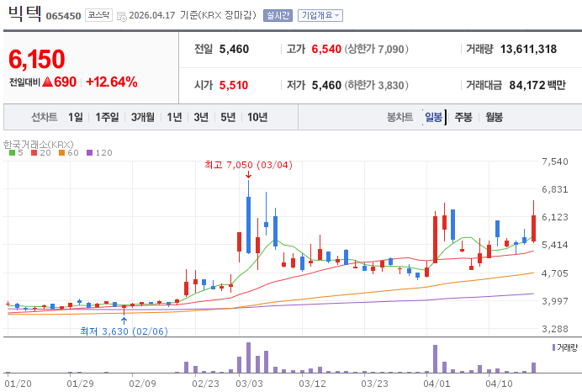Switch to 월봉 candle chart
The width and height of the screenshot is (582, 392).
click(x=494, y=117)
